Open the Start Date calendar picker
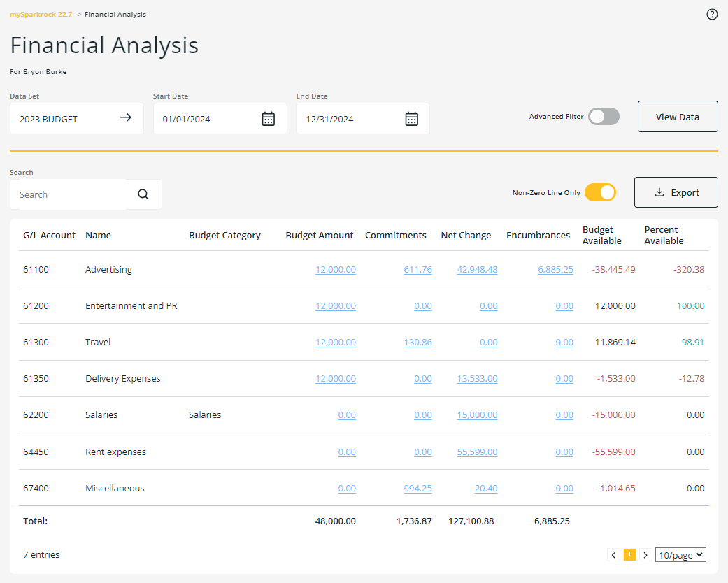Image resolution: width=728 pixels, height=583 pixels. (269, 118)
